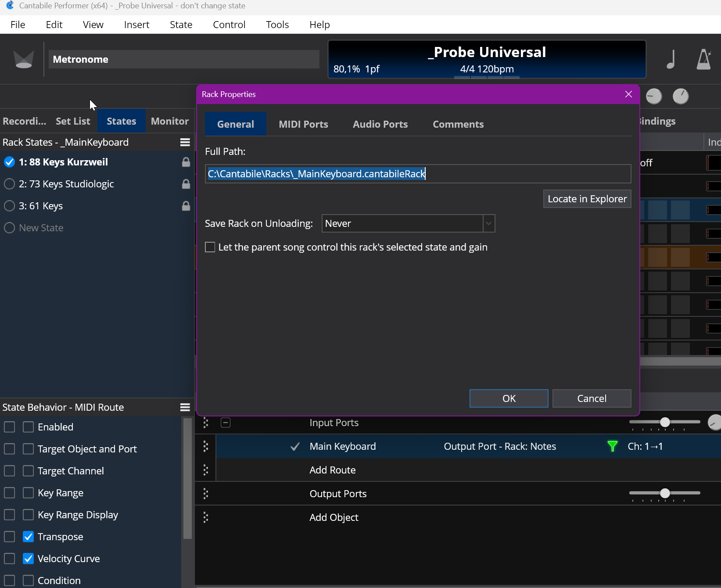Open the Rack States hamburger menu
Image resolution: width=721 pixels, height=588 pixels.
(185, 142)
